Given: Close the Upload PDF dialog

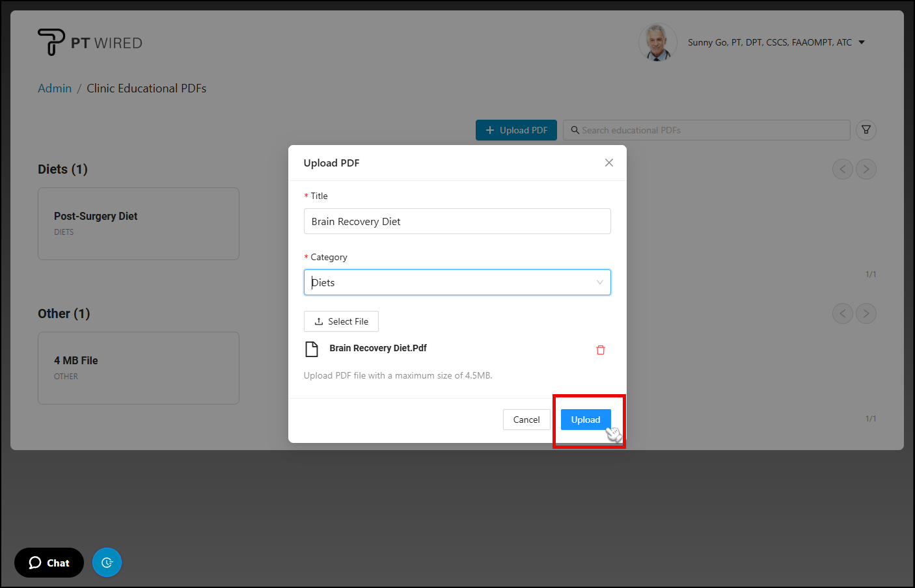Looking at the screenshot, I should [608, 163].
